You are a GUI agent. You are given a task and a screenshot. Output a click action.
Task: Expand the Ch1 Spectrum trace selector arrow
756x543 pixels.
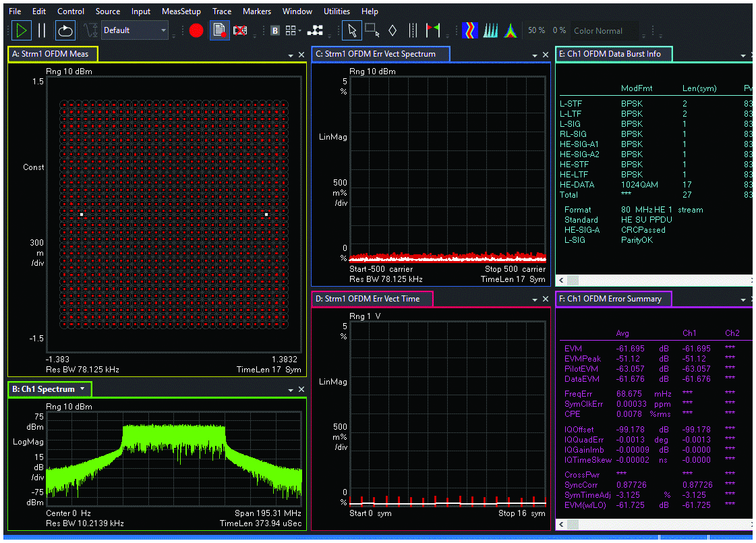click(x=82, y=389)
